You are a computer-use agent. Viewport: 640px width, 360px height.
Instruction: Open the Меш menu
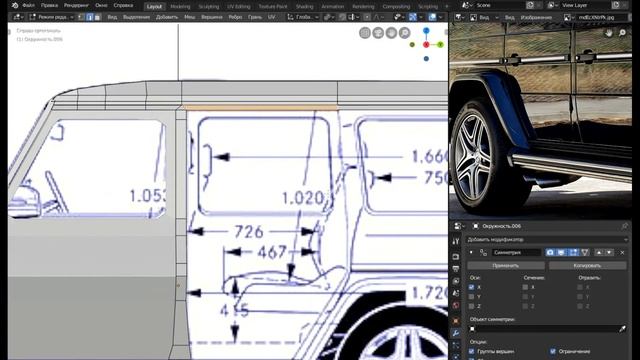[189, 17]
